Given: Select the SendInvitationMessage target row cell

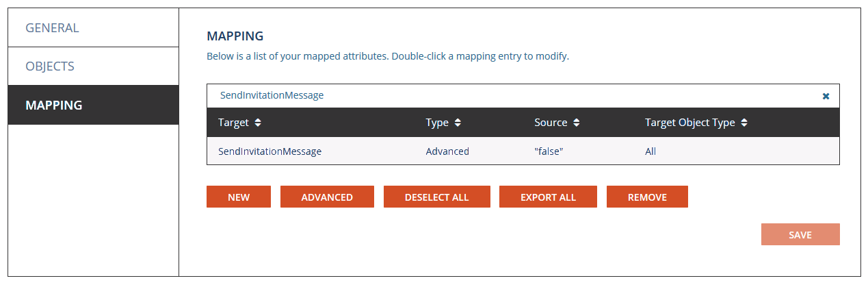Looking at the screenshot, I should point(269,151).
